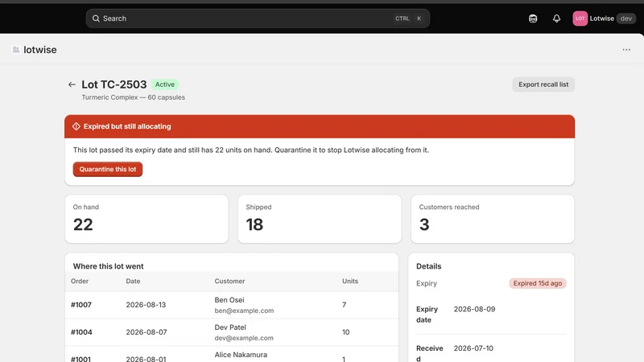
Task: Click the On hand 22 card
Action: (x=147, y=219)
